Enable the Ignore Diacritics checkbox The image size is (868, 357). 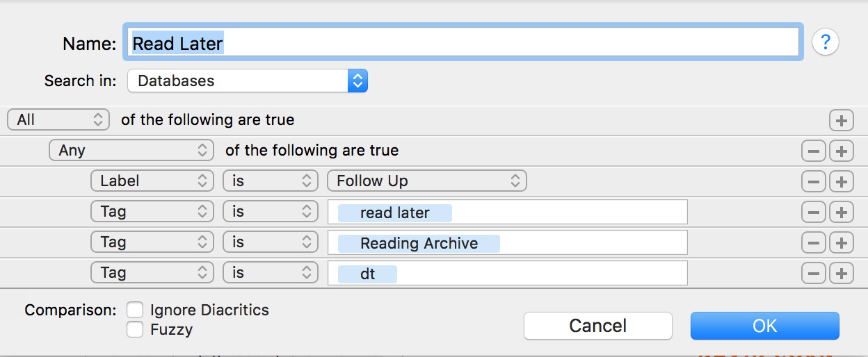(x=135, y=310)
